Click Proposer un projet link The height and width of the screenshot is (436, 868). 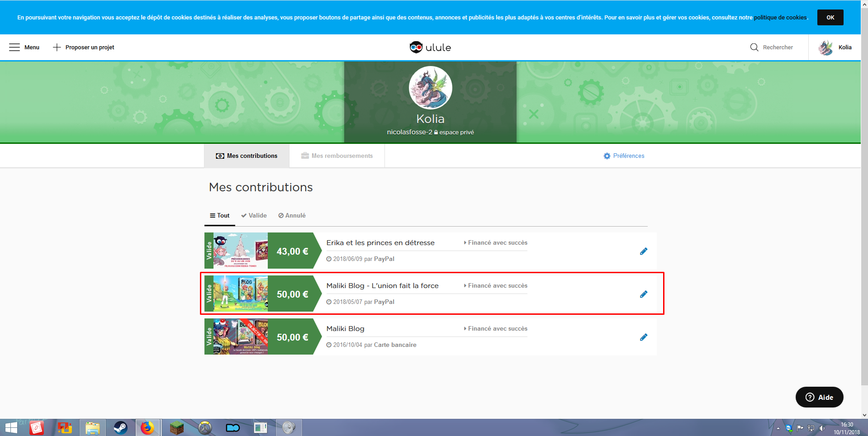pos(84,47)
